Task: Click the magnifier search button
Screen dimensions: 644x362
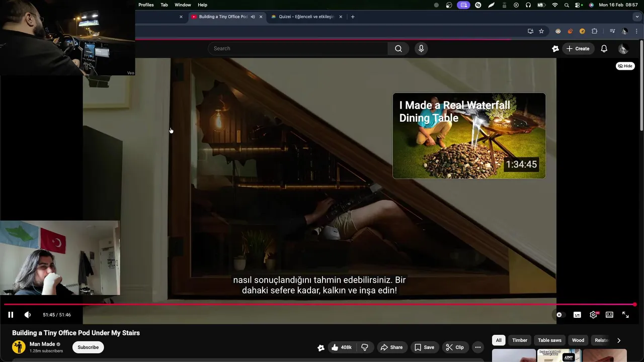Action: (x=398, y=49)
